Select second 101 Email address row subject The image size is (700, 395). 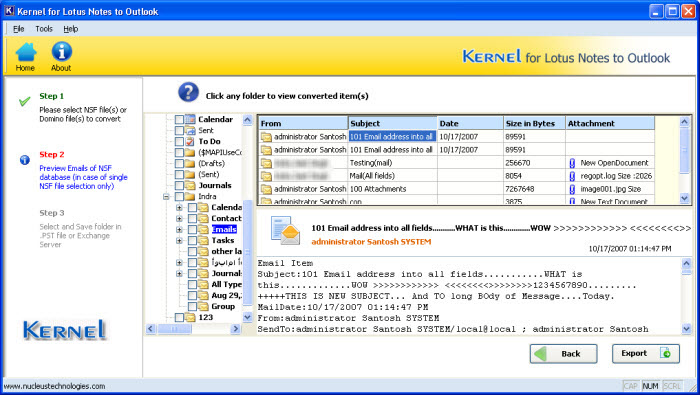coord(392,150)
